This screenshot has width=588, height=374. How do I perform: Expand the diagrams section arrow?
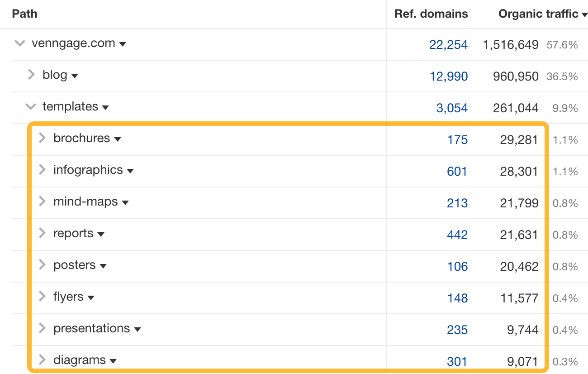(x=41, y=360)
